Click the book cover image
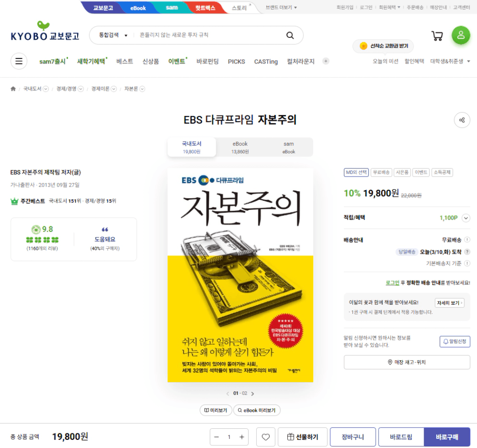This screenshot has width=477, height=448. click(x=240, y=275)
